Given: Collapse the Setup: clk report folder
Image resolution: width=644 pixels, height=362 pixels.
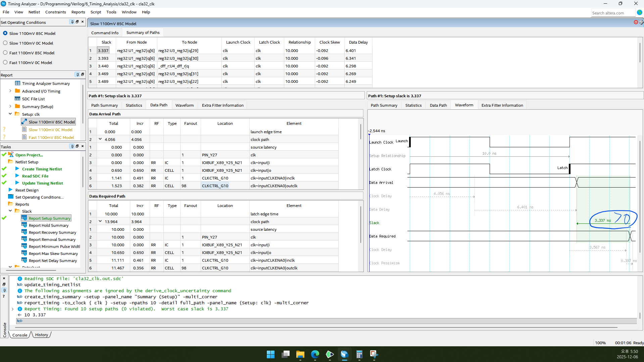Looking at the screenshot, I should [10, 114].
